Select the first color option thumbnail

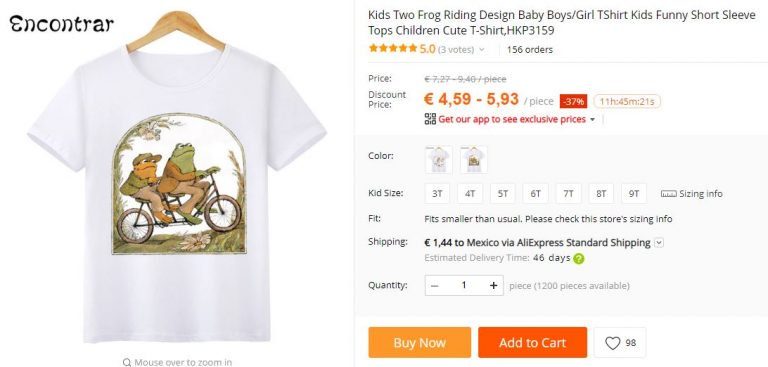[438, 160]
